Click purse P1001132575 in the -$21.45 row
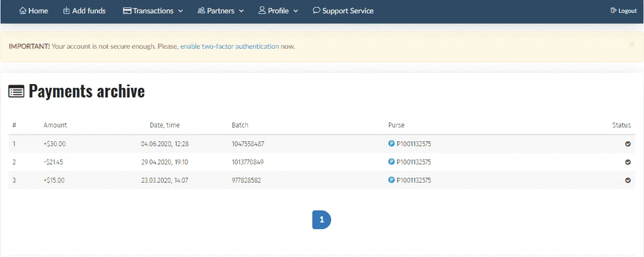Image resolution: width=644 pixels, height=257 pixels. tap(414, 162)
